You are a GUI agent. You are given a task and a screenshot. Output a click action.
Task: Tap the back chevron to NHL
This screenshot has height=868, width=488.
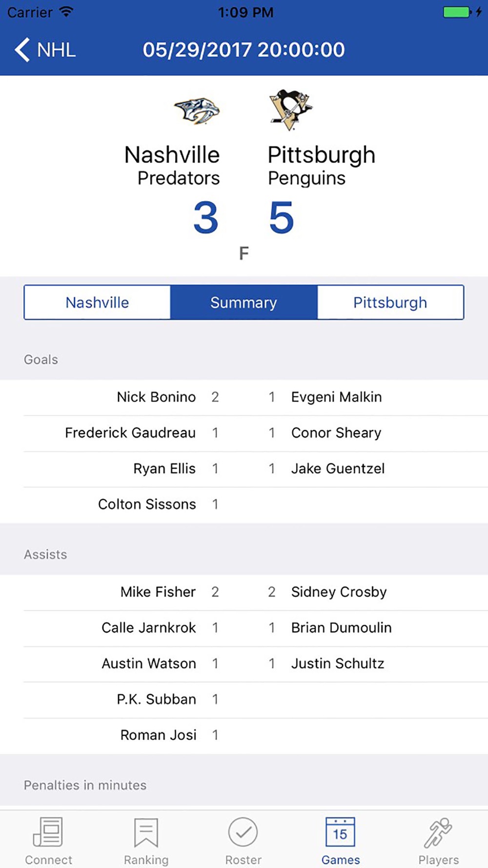point(22,50)
